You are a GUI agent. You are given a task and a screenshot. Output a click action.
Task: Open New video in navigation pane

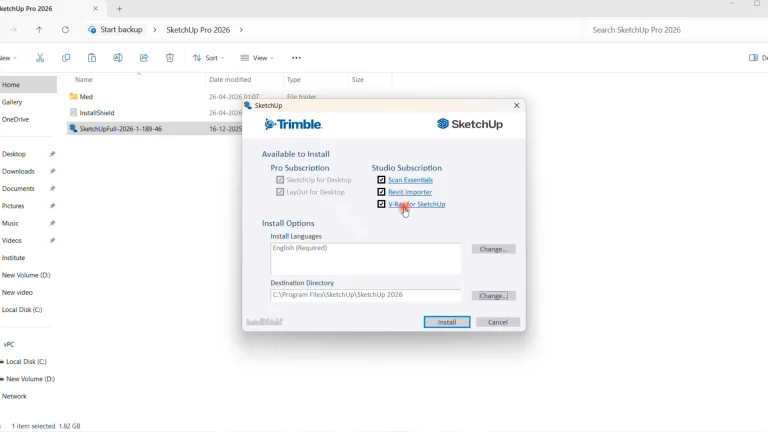(x=17, y=292)
